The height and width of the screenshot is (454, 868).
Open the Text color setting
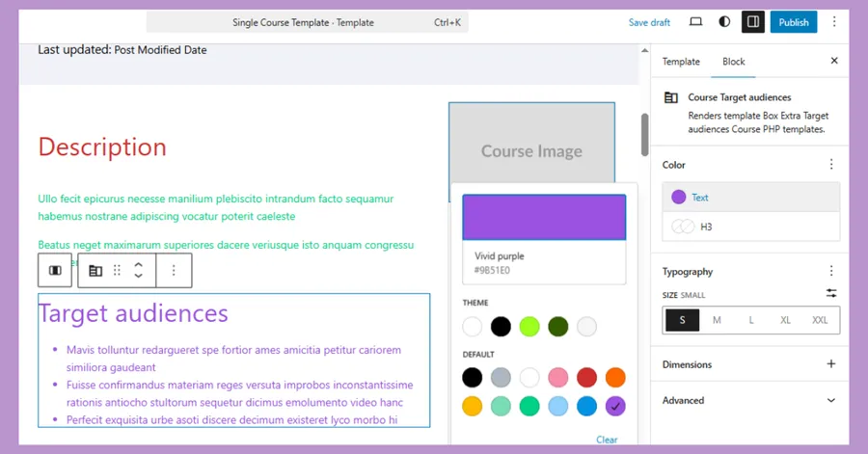pyautogui.click(x=750, y=198)
